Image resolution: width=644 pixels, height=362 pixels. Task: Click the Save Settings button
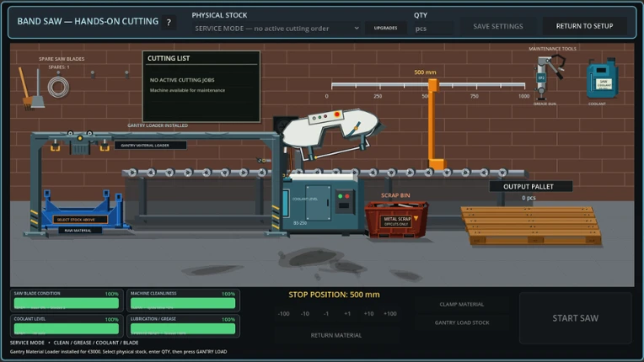498,26
